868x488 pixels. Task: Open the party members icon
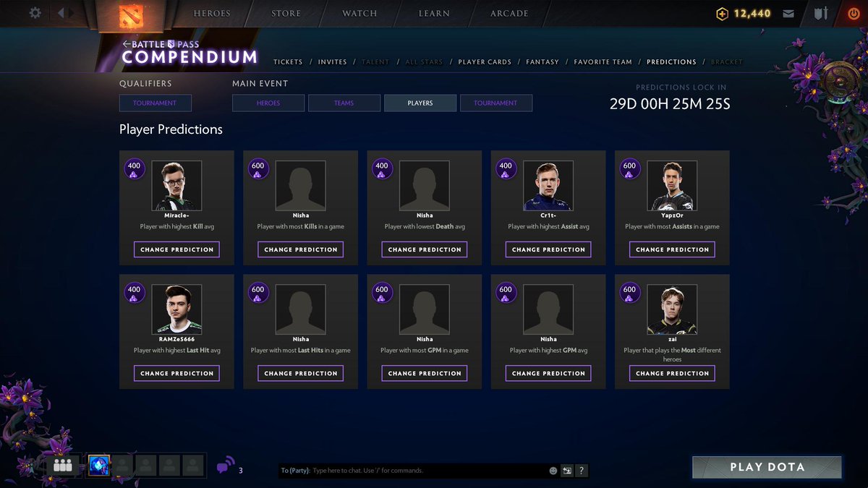point(63,466)
